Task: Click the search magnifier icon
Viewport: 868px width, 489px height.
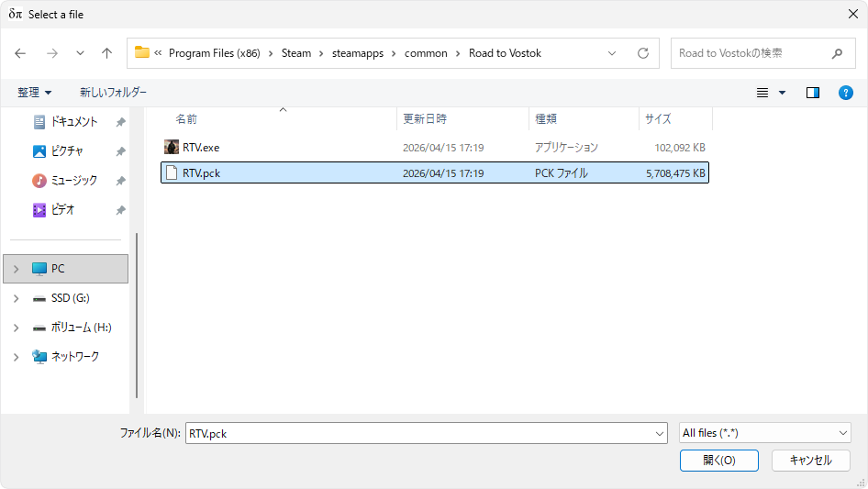Action: coord(837,53)
